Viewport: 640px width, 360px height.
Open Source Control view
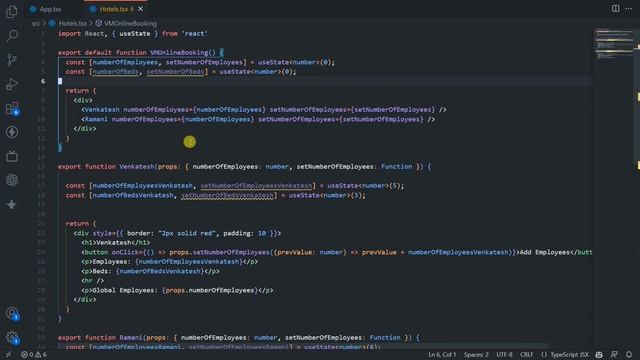click(12, 60)
